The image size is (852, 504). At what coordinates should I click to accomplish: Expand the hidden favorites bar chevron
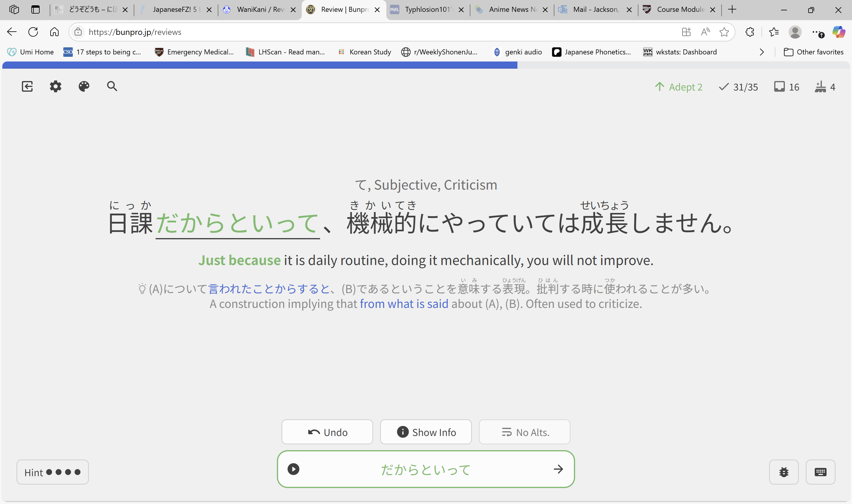(762, 52)
